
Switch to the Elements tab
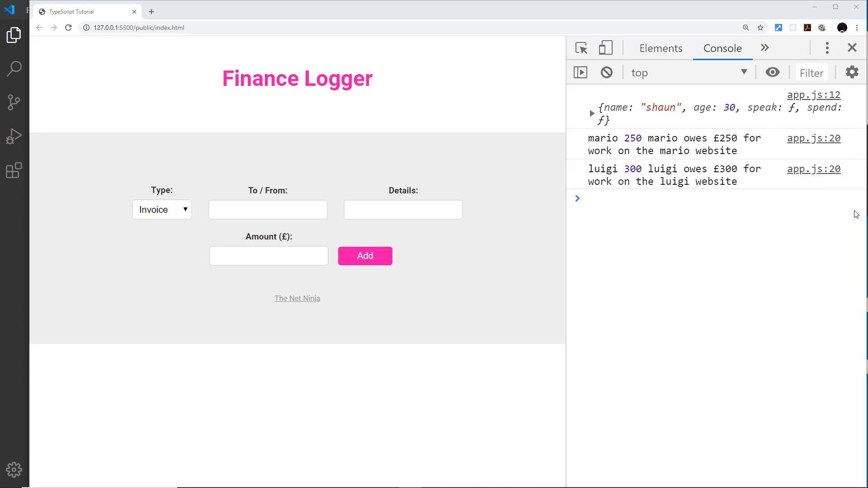660,48
